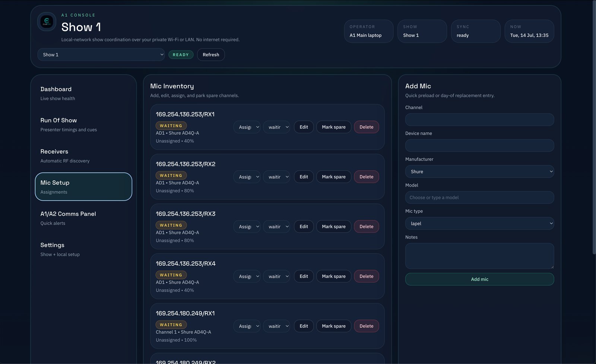596x364 pixels.
Task: Click the READY status badge
Action: (x=181, y=55)
